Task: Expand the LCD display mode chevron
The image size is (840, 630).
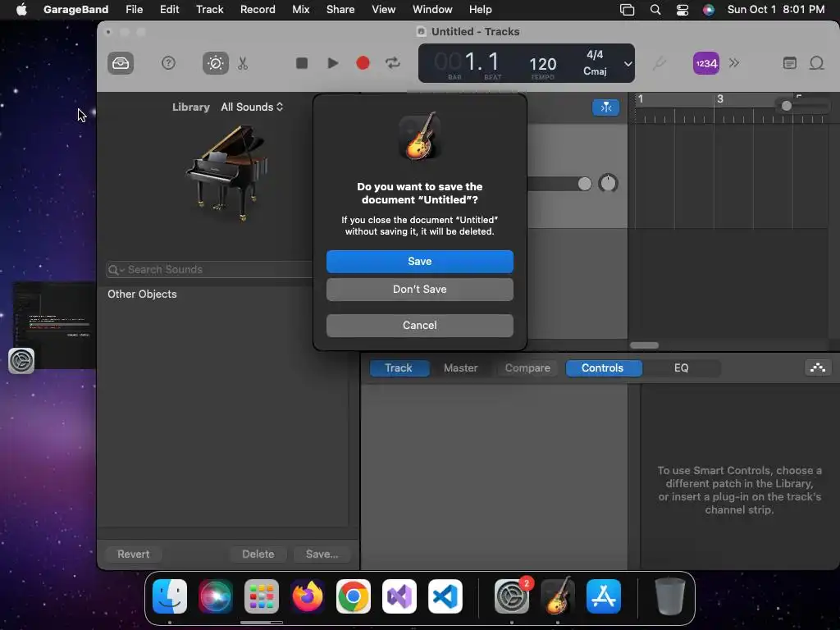Action: point(628,64)
